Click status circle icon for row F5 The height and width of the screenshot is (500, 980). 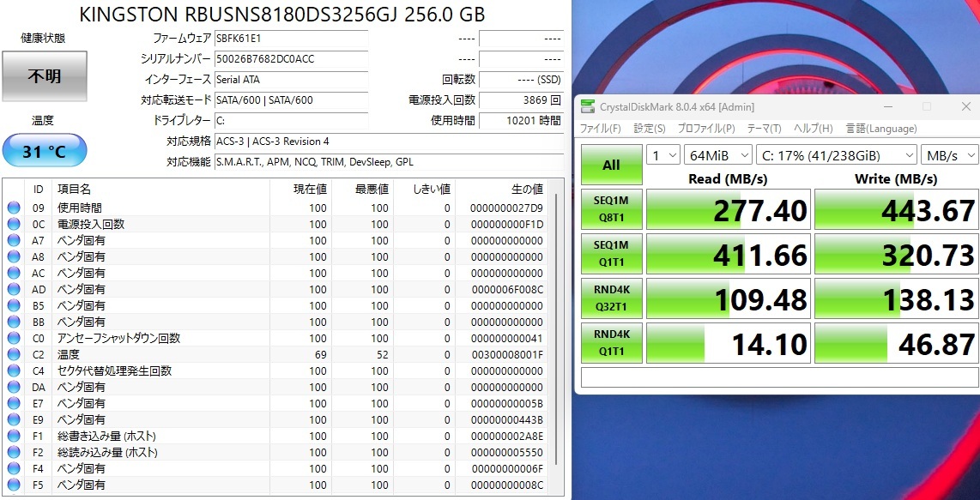coord(14,485)
